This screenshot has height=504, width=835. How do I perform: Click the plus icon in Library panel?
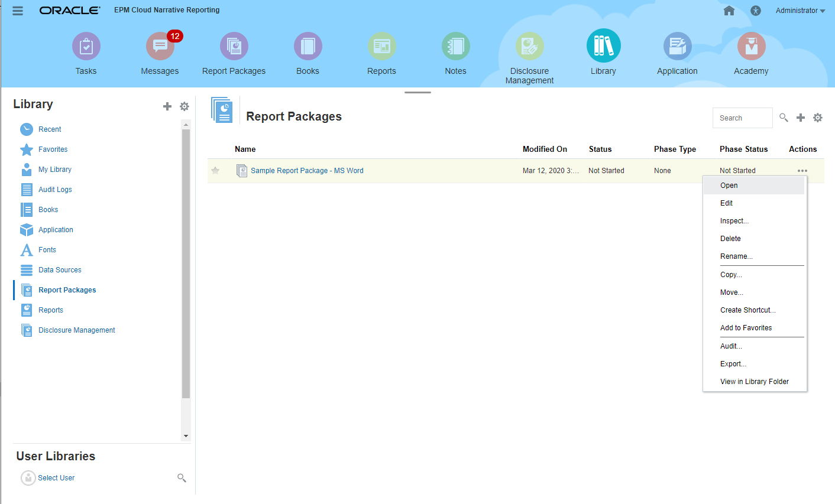[167, 106]
